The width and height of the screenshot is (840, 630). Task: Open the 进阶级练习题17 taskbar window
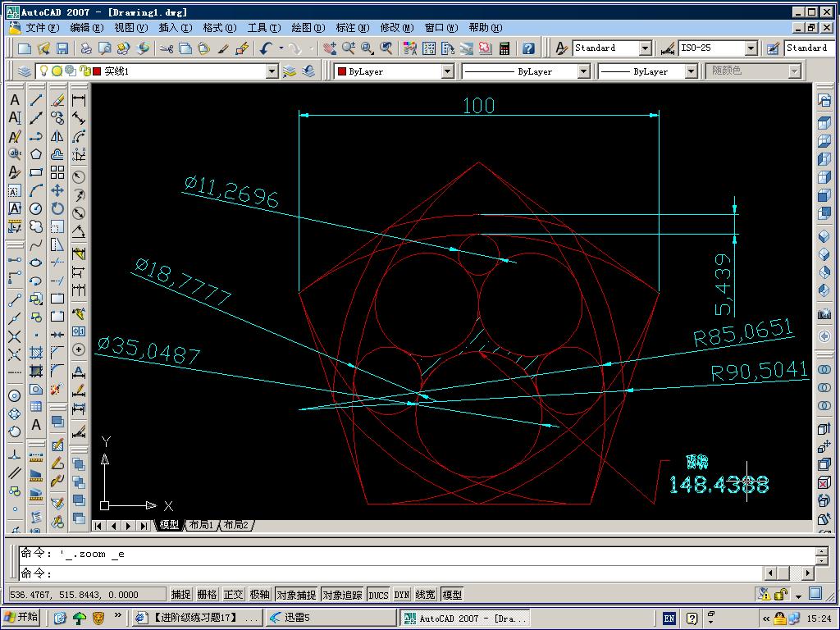[x=197, y=618]
